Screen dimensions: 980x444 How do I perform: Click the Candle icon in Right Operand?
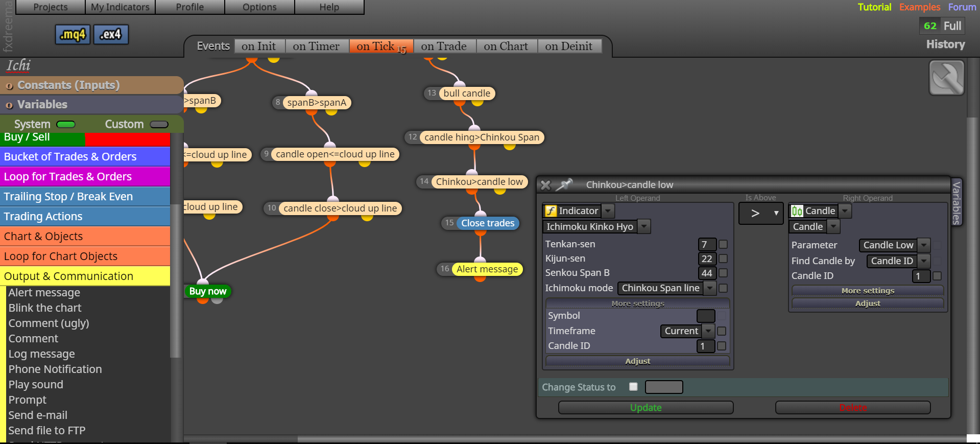[x=797, y=211]
